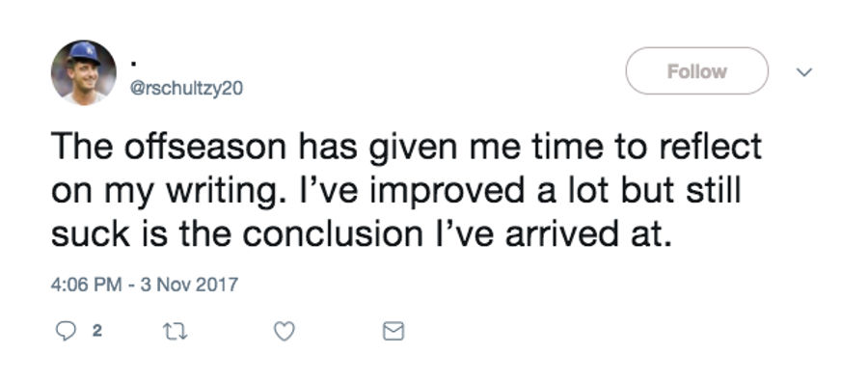Click the word conclusion in tweet
The image size is (868, 382).
pyautogui.click(x=333, y=234)
